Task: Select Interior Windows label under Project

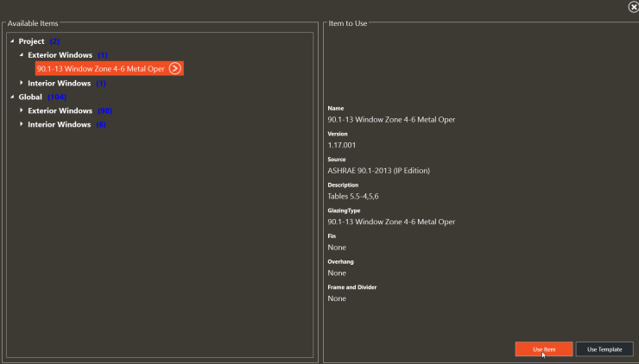Action: click(x=59, y=83)
